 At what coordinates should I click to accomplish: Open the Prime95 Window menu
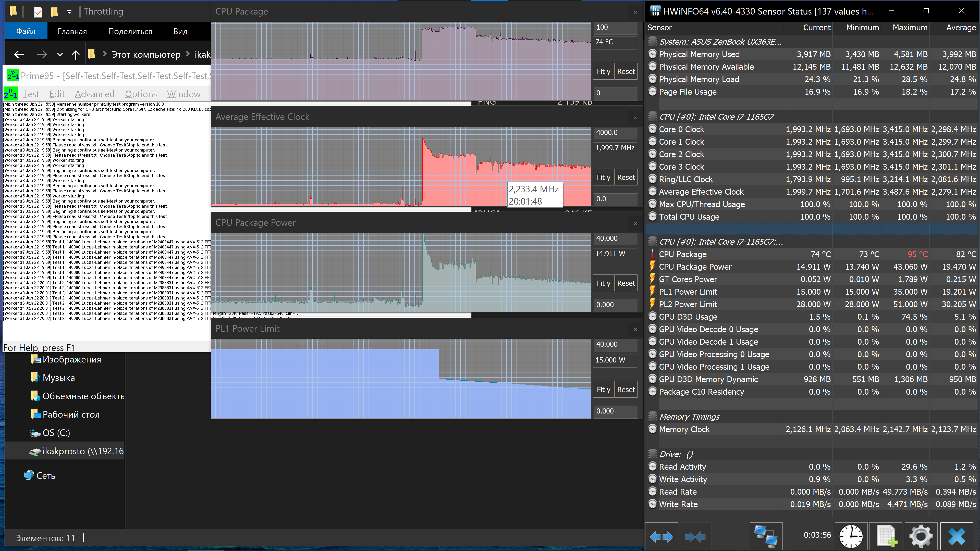click(x=184, y=94)
